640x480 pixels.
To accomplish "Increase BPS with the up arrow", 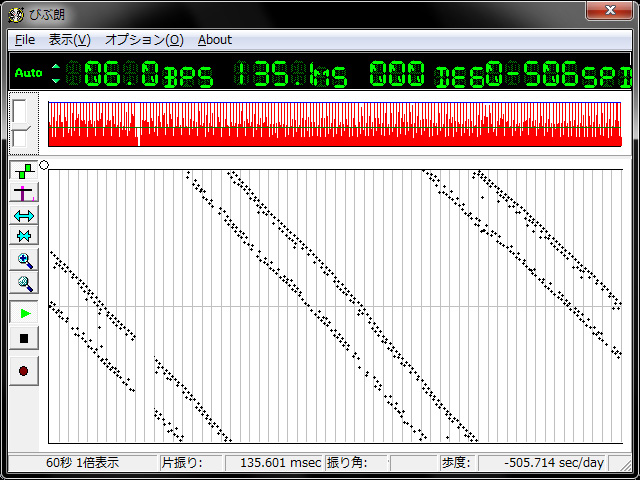I will (x=56, y=68).
